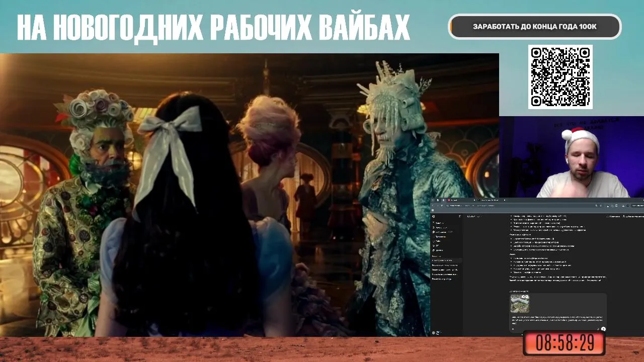This screenshot has width=644, height=362.
Task: Click the streamer's webcam feed
Action: click(x=572, y=157)
